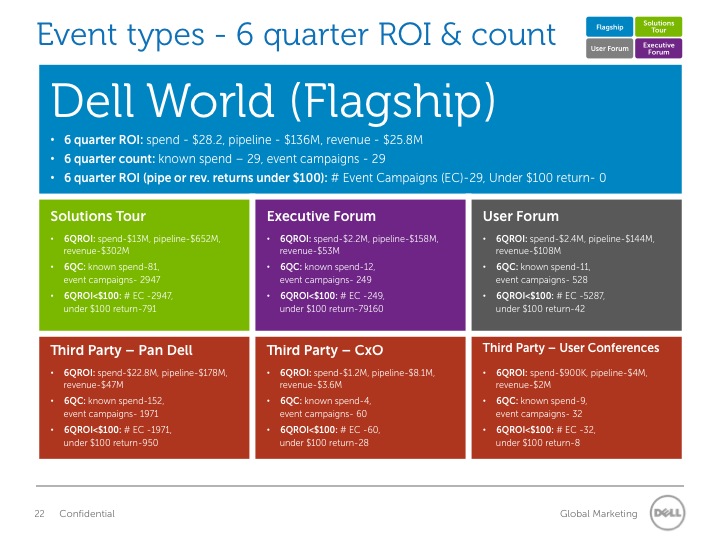Image resolution: width=720 pixels, height=540 pixels.
Task: Click the 'Solutions Tour' card heading
Action: 98,216
